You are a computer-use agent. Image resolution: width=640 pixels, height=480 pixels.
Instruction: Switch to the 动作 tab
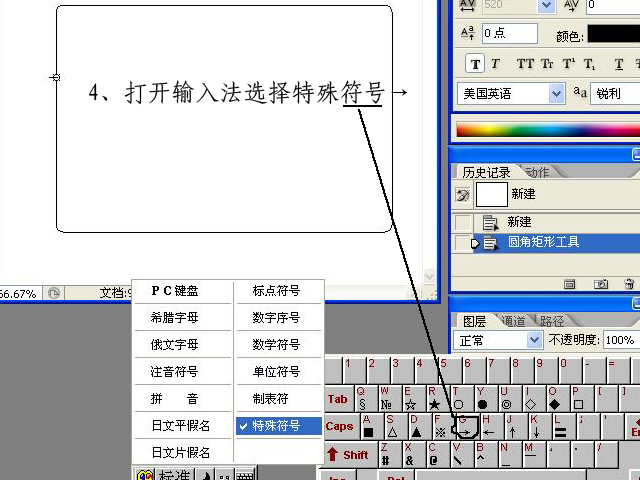[x=537, y=173]
